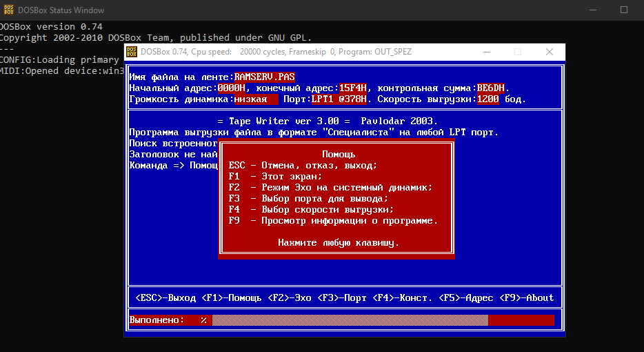Click the upload speed value 1200
Image resolution: width=644 pixels, height=352 pixels.
pos(488,99)
